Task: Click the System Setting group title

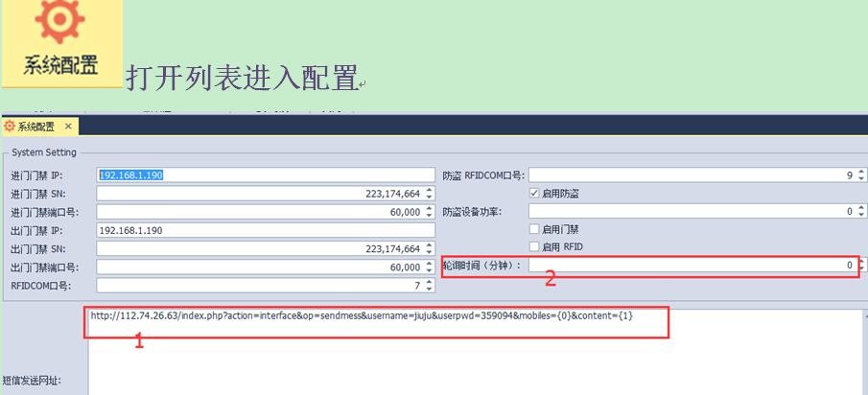Action: (x=44, y=152)
